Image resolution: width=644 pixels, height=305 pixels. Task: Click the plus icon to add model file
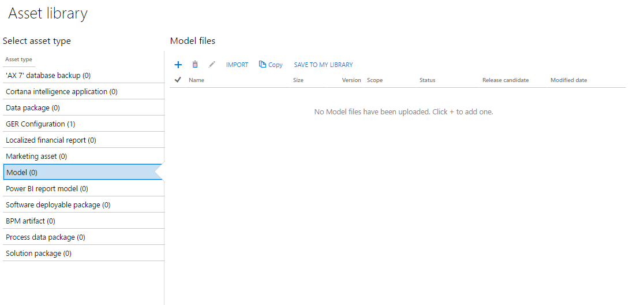(178, 65)
